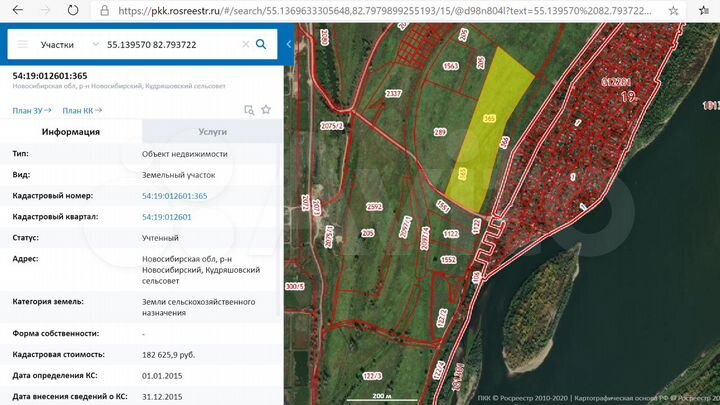This screenshot has width=720, height=405.
Task: Switch to the Услуги tab
Action: [x=213, y=132]
